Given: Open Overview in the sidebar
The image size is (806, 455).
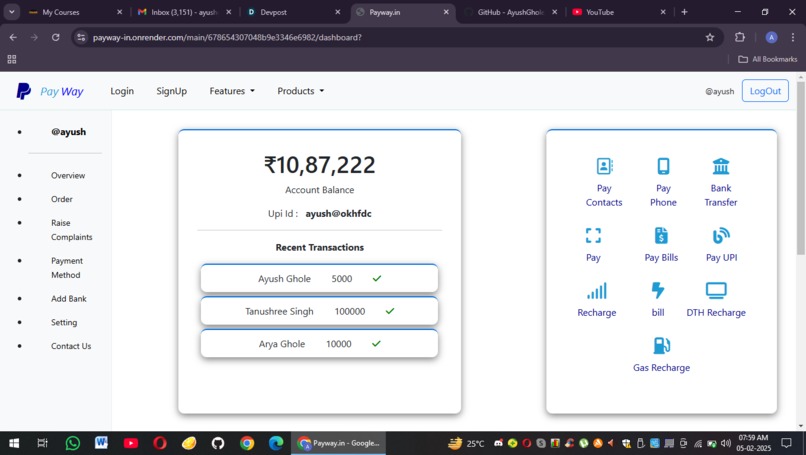Looking at the screenshot, I should [x=68, y=175].
